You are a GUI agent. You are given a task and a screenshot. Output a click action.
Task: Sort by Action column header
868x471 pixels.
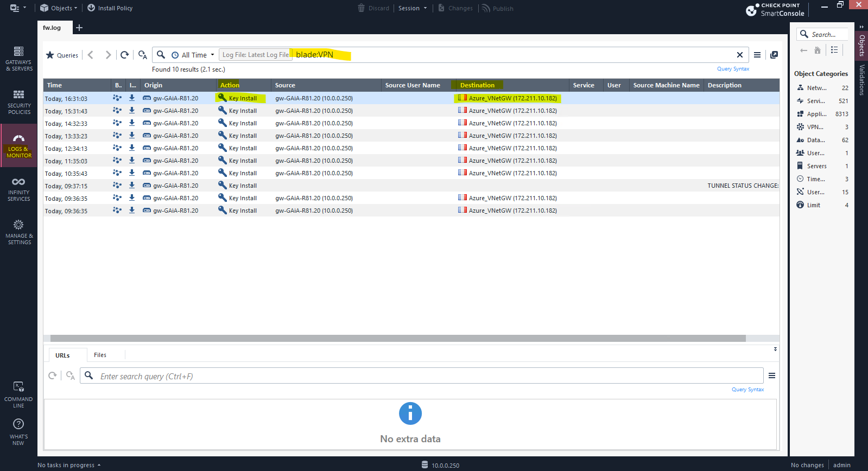pyautogui.click(x=244, y=85)
